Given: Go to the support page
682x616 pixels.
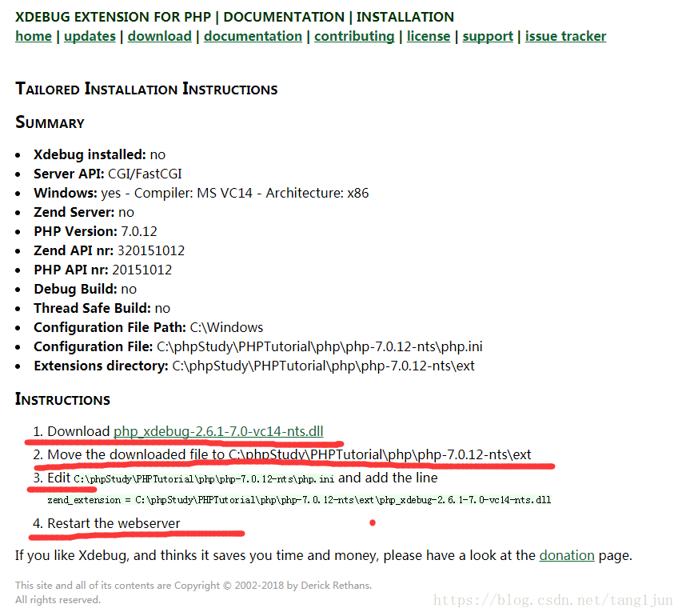Looking at the screenshot, I should point(488,36).
